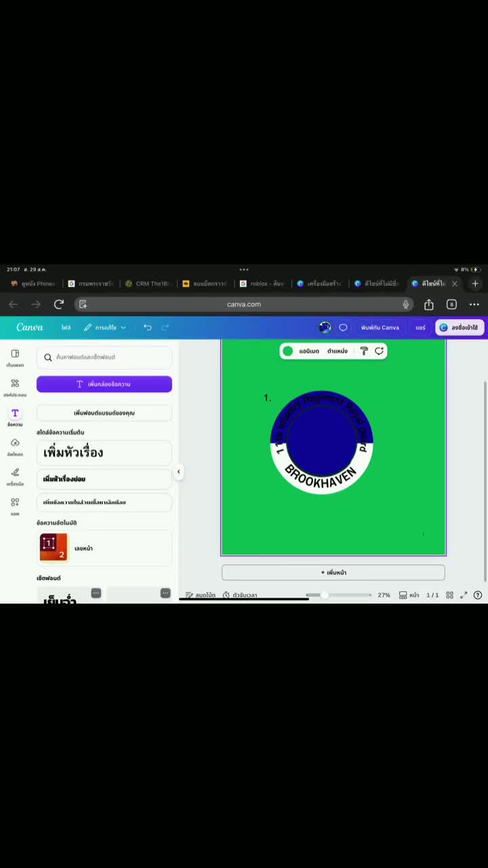The image size is (488, 868).
Task: Switch to the CRM The1 browser tab
Action: point(149,283)
